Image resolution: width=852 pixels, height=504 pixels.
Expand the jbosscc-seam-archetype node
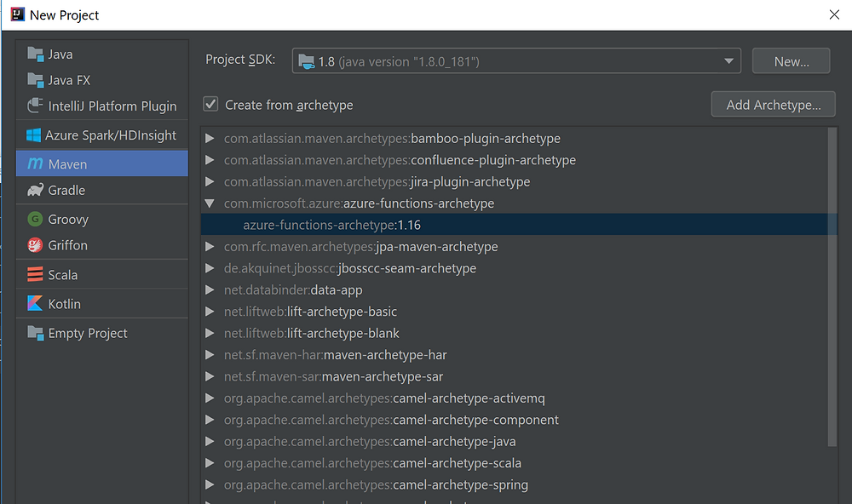pos(210,268)
